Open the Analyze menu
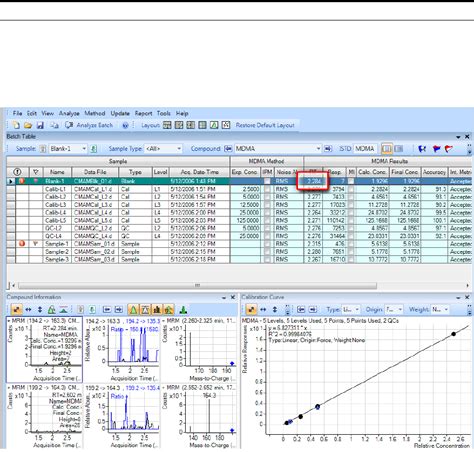 tap(69, 113)
